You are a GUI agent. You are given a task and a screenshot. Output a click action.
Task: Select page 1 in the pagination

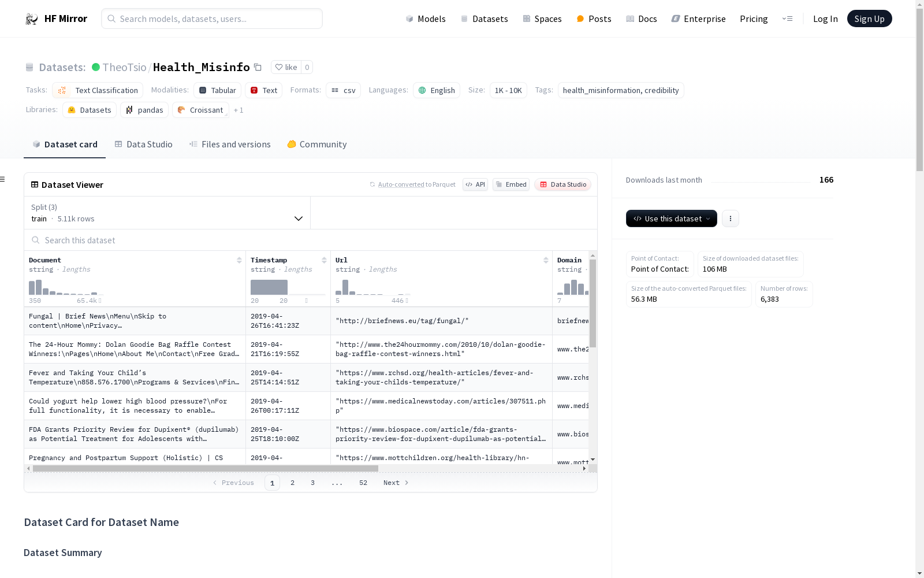[x=272, y=483]
